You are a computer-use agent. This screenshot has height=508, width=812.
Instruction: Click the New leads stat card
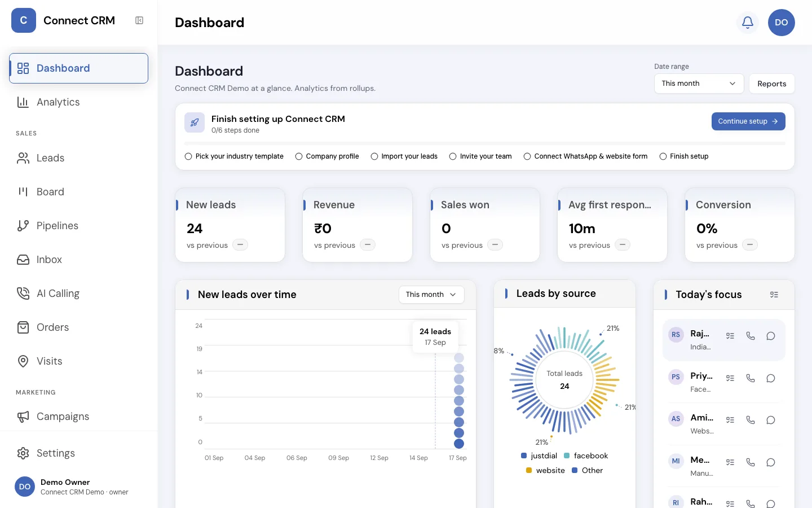tap(230, 225)
